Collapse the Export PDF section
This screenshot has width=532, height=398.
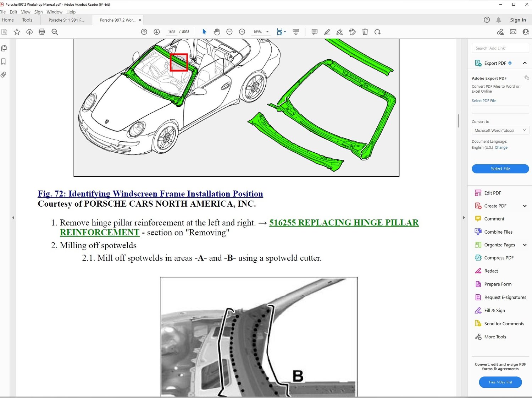pyautogui.click(x=525, y=63)
